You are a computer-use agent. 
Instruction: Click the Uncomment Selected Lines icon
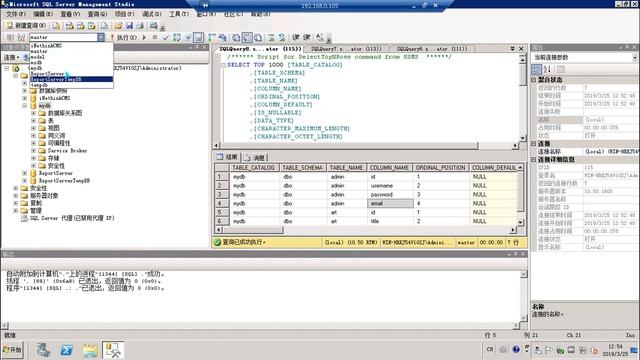282,38
